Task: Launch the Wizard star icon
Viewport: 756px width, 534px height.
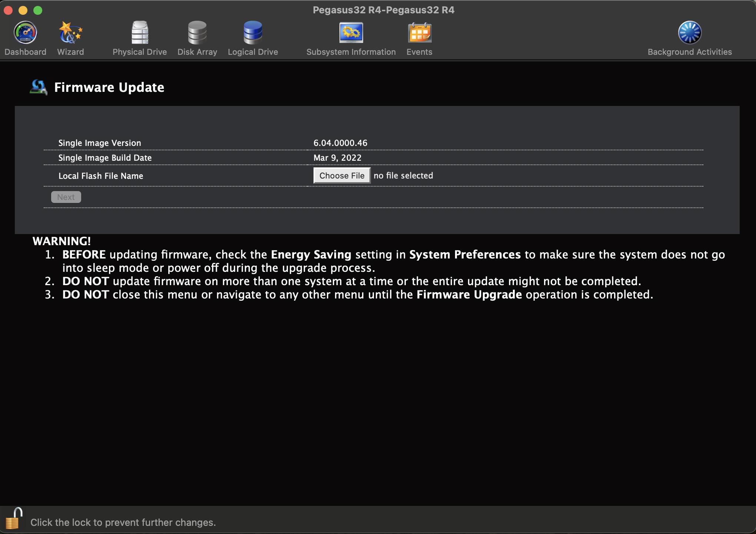Action: pyautogui.click(x=70, y=33)
